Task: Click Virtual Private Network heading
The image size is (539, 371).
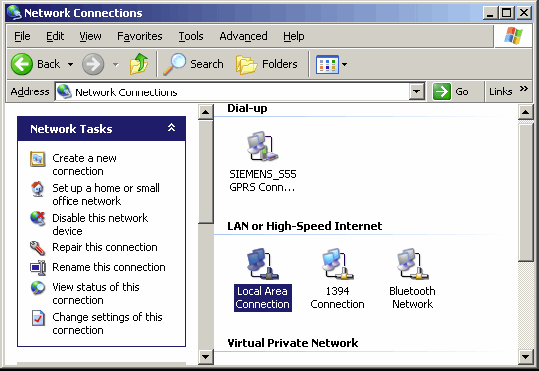Action: click(293, 343)
